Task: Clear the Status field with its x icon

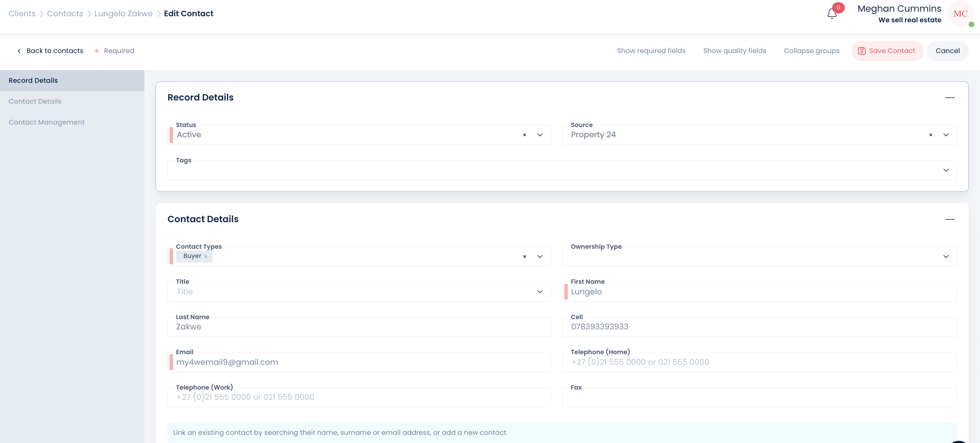Action: pyautogui.click(x=525, y=135)
